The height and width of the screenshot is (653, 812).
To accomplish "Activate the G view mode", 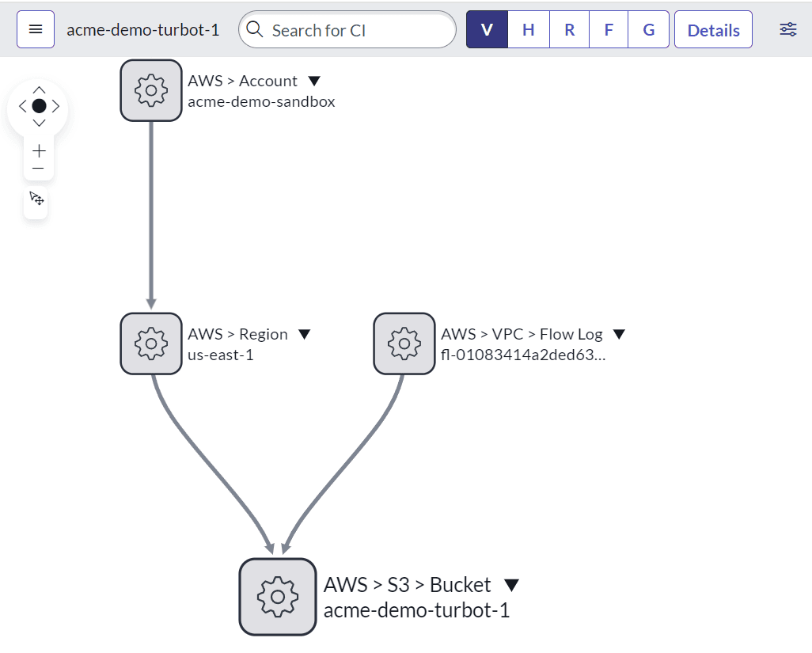I will pos(648,29).
